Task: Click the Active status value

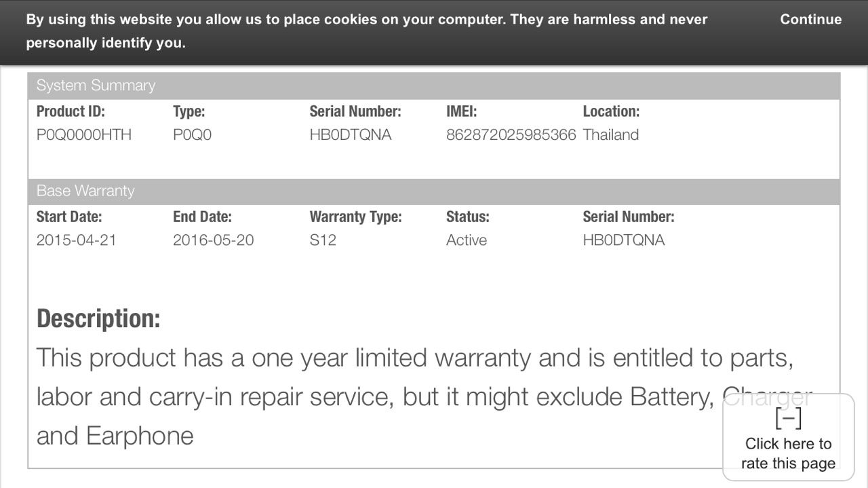Action: coord(467,240)
